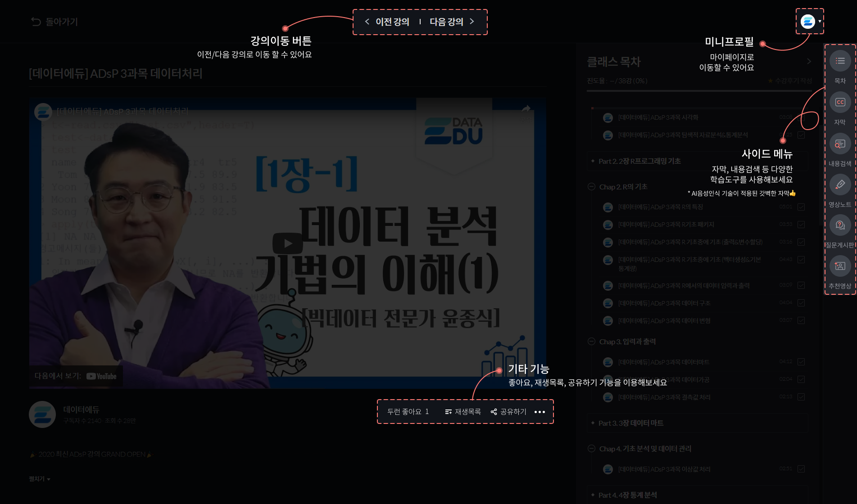The image size is (857, 504).
Task: Click the three-dot more options icon
Action: click(540, 412)
